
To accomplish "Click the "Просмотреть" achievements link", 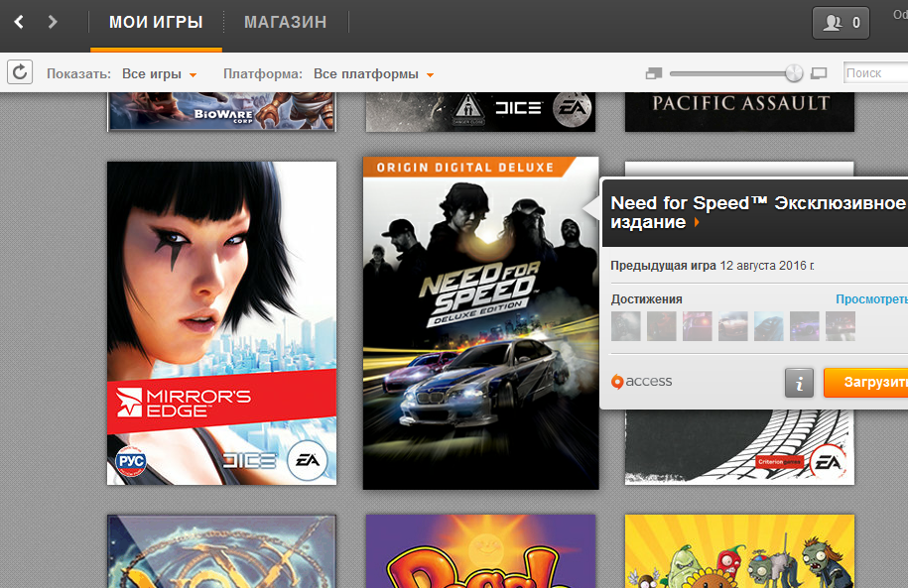I will 871,299.
